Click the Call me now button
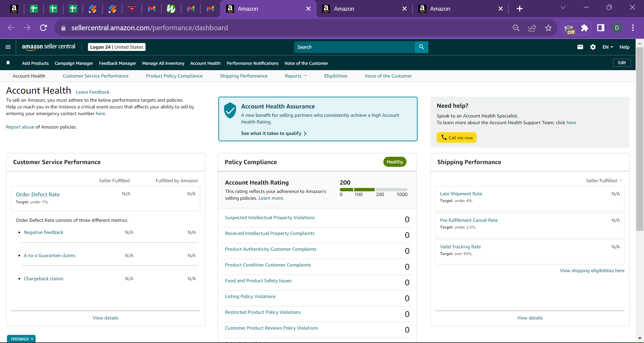 pyautogui.click(x=457, y=138)
